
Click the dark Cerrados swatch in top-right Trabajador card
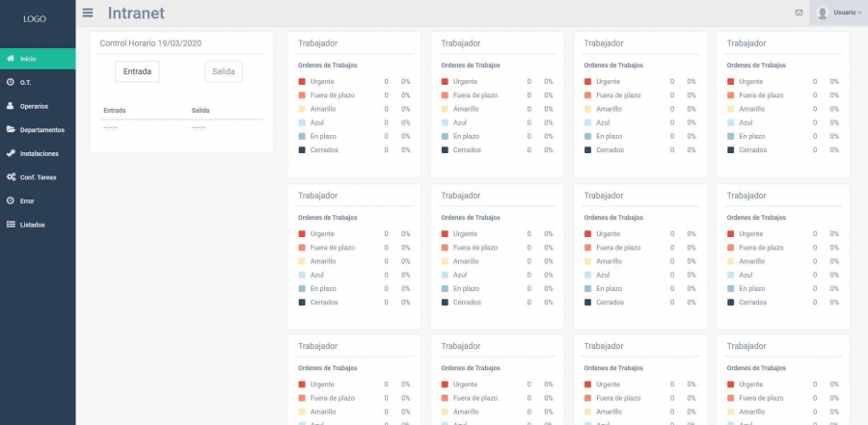(x=730, y=150)
